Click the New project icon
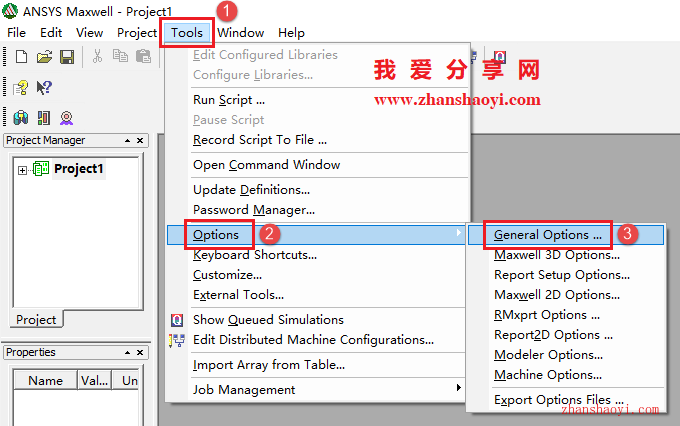Viewport: 680px width, 426px height. (21, 57)
